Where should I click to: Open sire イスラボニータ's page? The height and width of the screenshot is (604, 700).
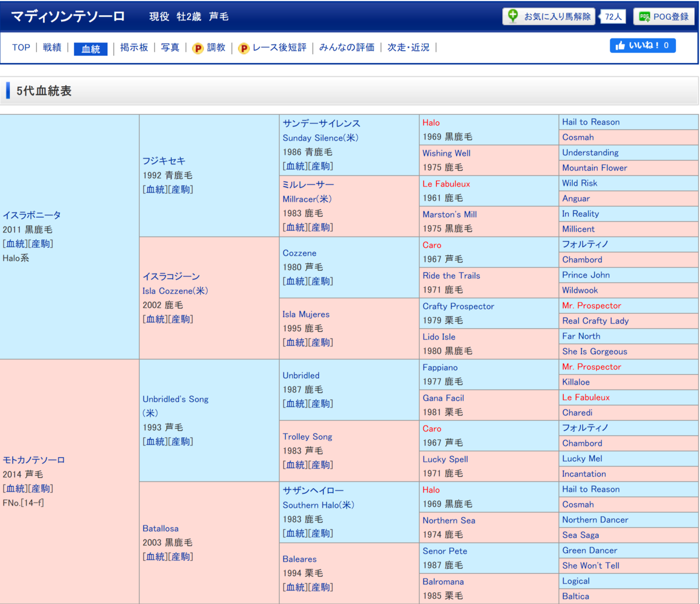[32, 215]
